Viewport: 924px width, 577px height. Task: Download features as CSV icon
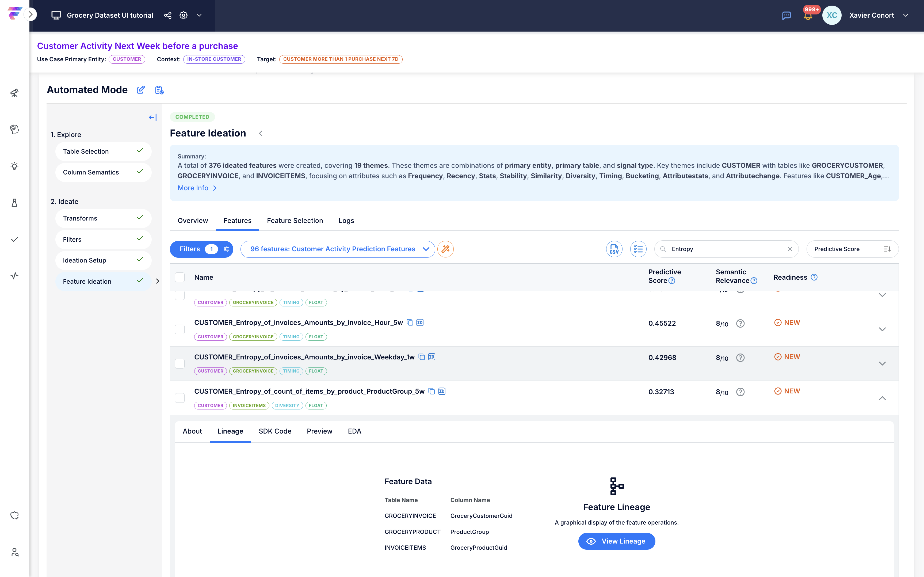tap(614, 249)
